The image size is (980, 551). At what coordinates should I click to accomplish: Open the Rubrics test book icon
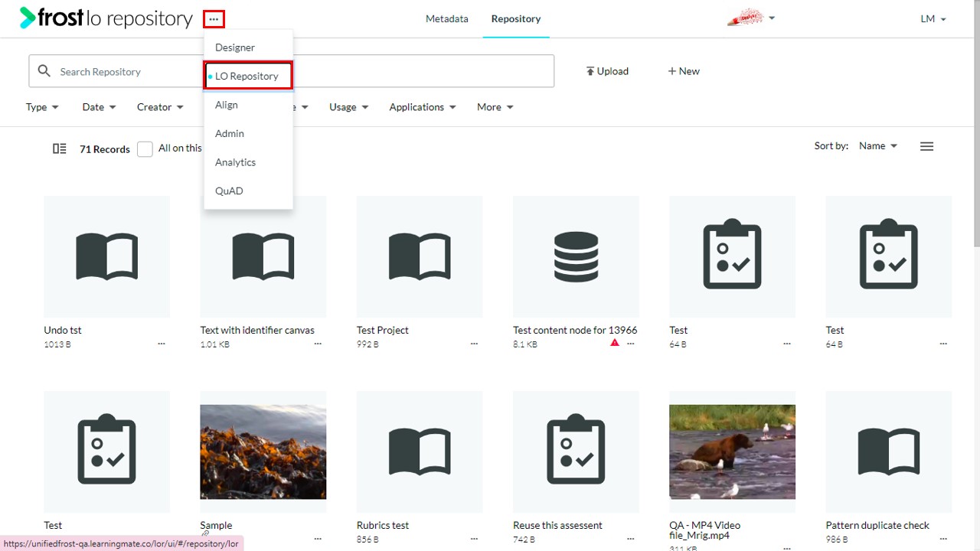[420, 452]
